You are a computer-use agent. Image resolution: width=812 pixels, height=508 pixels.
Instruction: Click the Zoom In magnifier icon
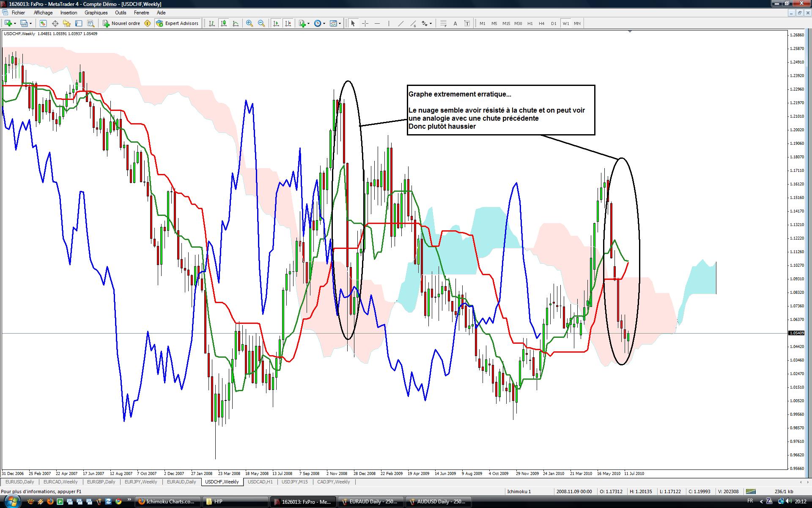250,24
